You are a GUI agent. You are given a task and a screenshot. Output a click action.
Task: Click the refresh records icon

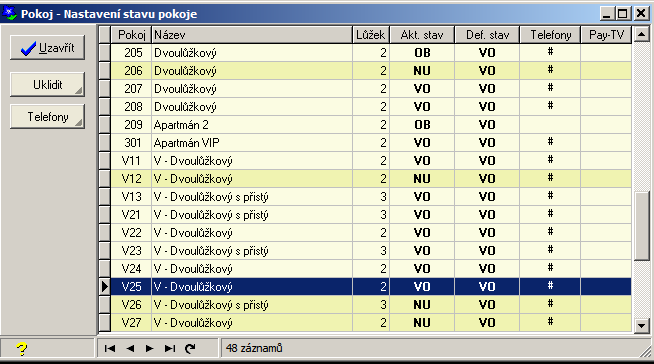tap(190, 348)
